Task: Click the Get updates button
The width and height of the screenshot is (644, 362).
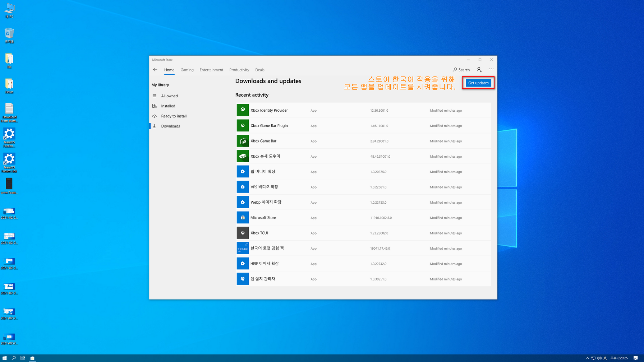Action: point(478,83)
